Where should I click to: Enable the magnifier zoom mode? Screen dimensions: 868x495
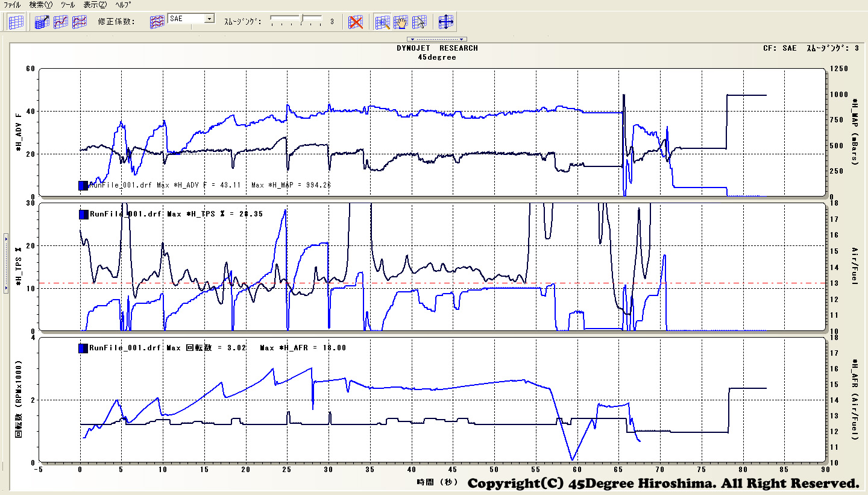[x=382, y=22]
